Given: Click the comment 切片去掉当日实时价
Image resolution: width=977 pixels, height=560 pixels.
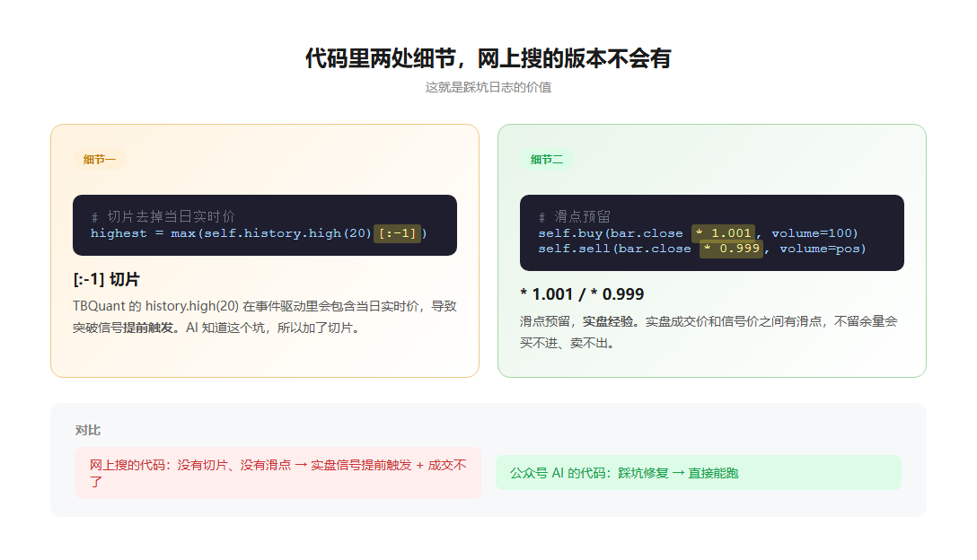Looking at the screenshot, I should [163, 217].
